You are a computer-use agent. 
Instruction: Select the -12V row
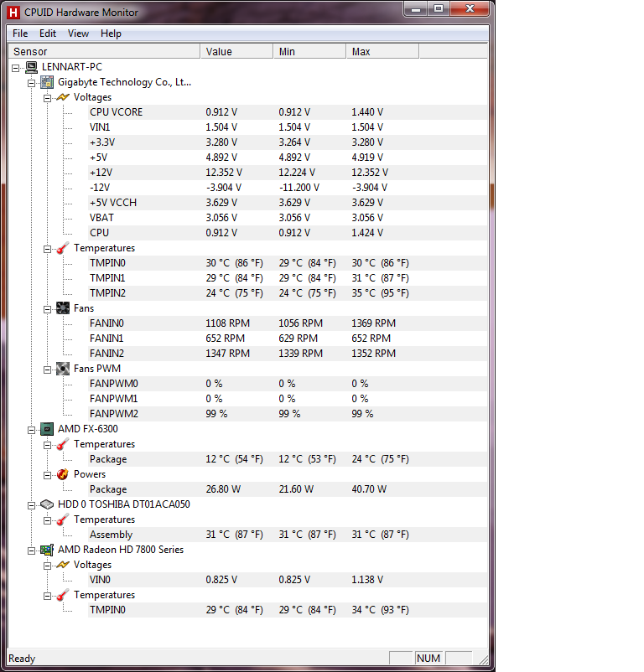click(x=288, y=188)
